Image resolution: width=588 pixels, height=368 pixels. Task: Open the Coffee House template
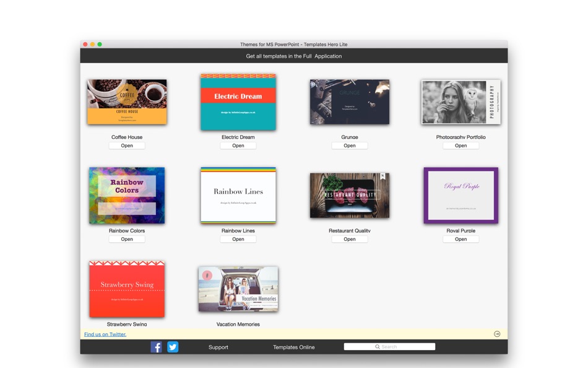pos(127,146)
